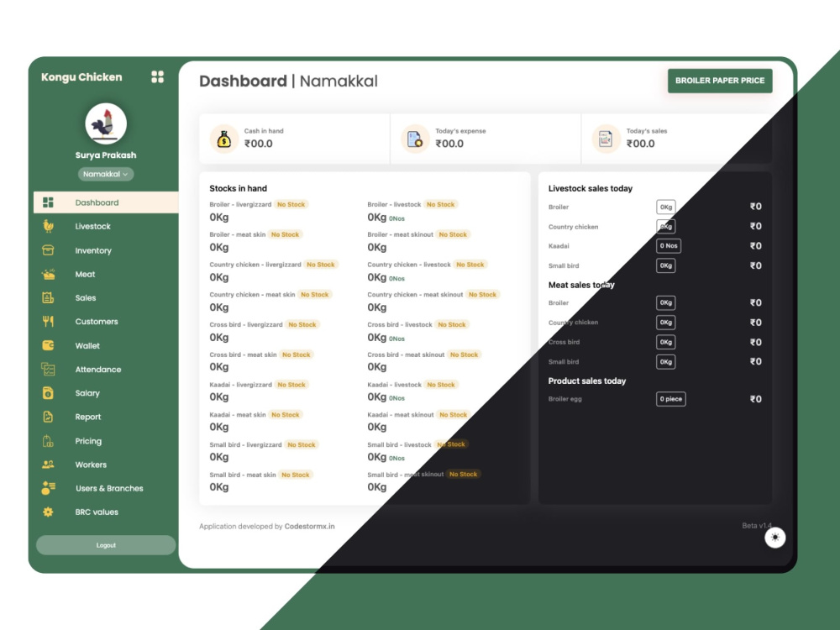
Task: Click the Livestock chicken icon
Action: 48,226
